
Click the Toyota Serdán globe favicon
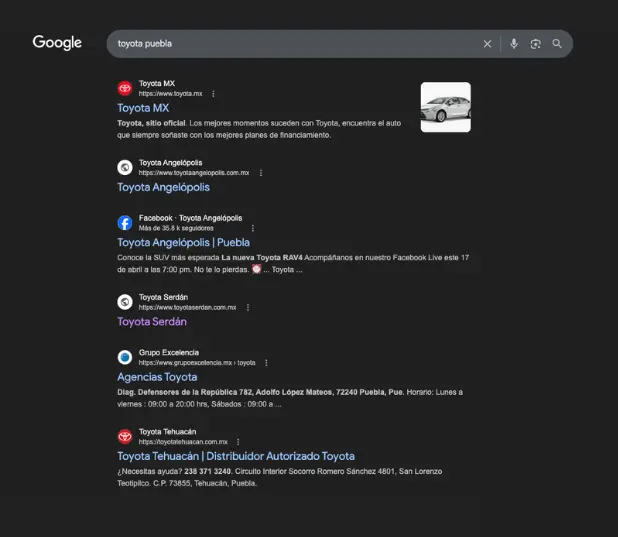click(125, 302)
